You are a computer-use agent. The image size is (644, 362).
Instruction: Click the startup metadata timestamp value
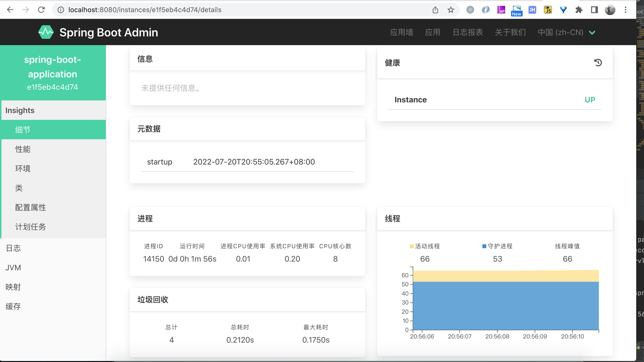pyautogui.click(x=254, y=162)
